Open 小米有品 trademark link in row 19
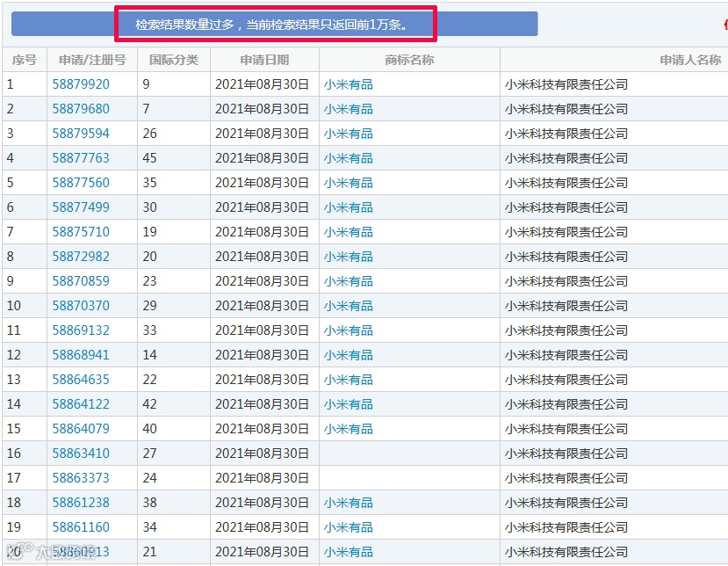Viewport: 728px width, 566px height. 349,528
